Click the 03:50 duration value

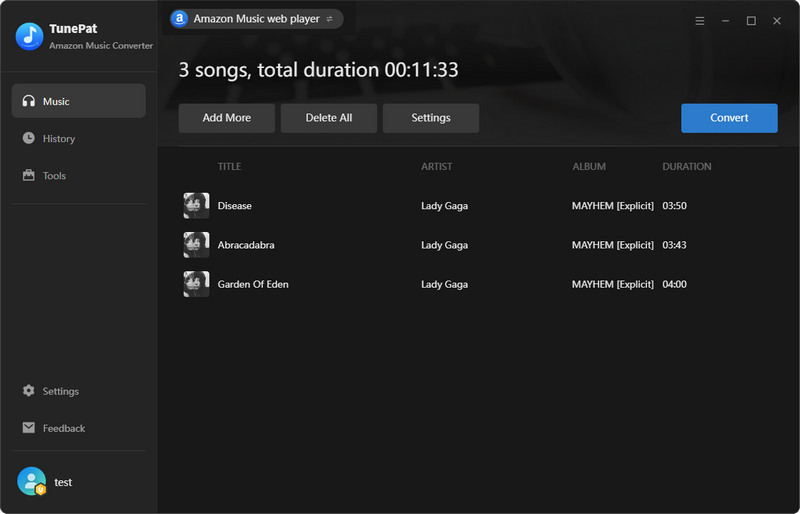[x=674, y=206]
